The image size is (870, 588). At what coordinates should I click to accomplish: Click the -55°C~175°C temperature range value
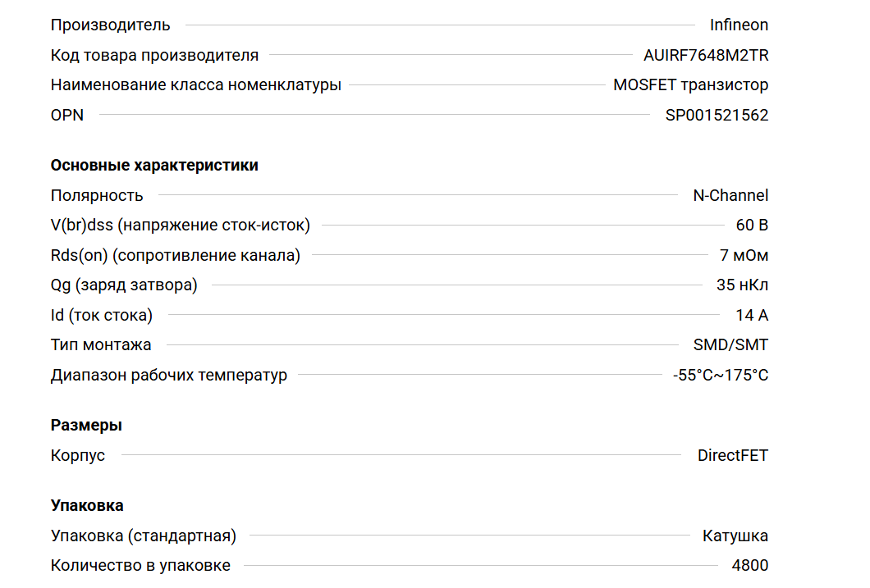point(721,375)
